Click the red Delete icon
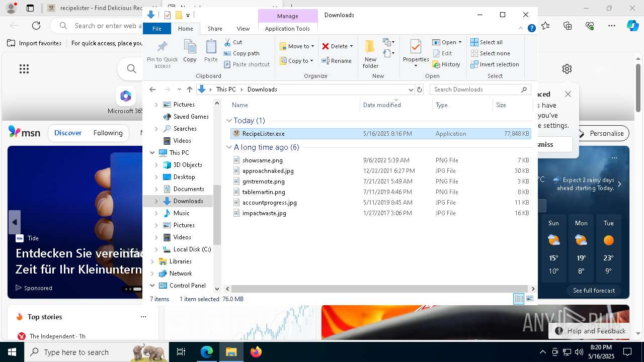This screenshot has width=644, height=362. (326, 46)
